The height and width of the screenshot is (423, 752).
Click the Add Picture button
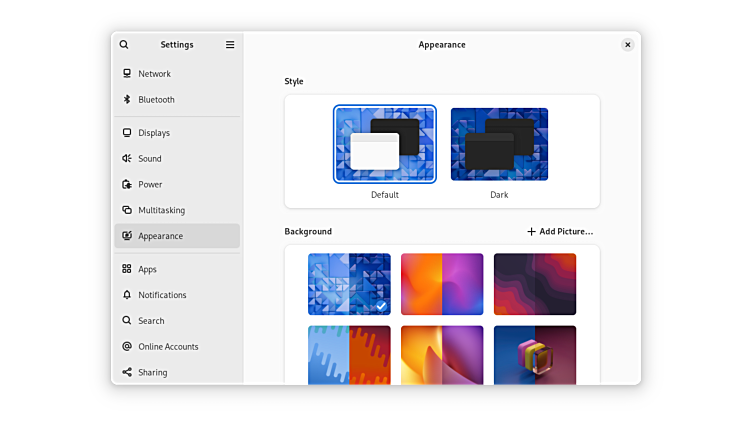click(x=560, y=232)
